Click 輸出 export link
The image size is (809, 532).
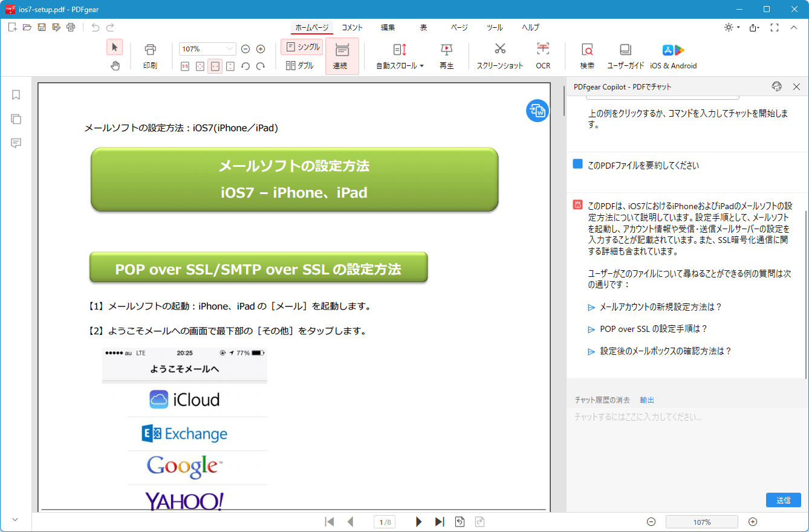click(647, 400)
